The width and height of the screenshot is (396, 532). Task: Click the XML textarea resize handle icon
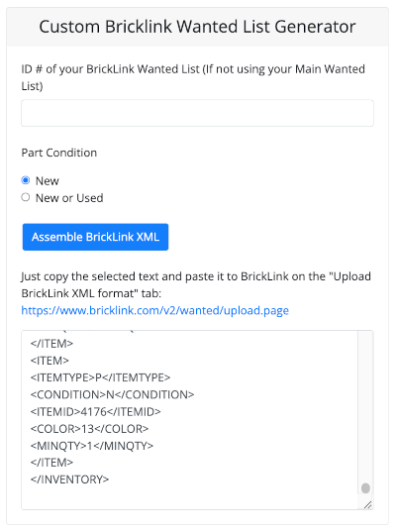(x=367, y=505)
